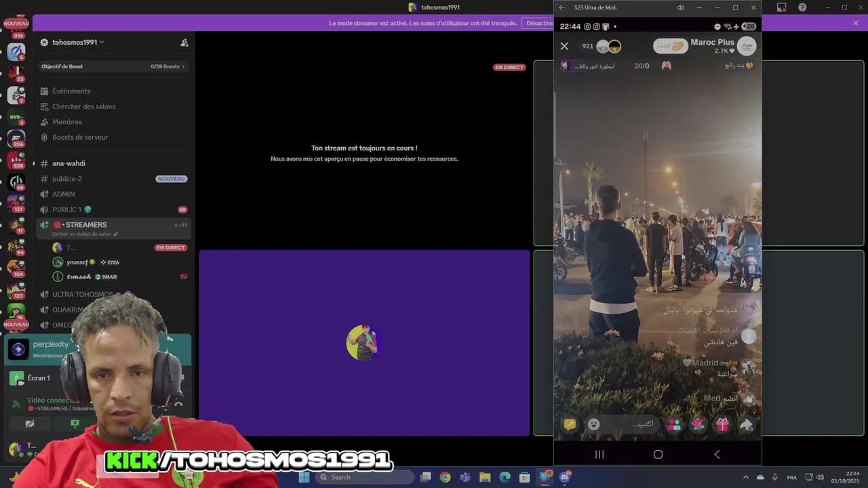This screenshot has height=488, width=868.
Task: Open Événements in the sidebar
Action: [x=71, y=91]
